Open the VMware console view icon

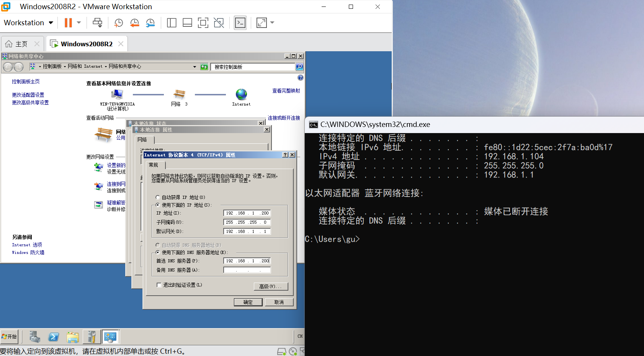[240, 23]
